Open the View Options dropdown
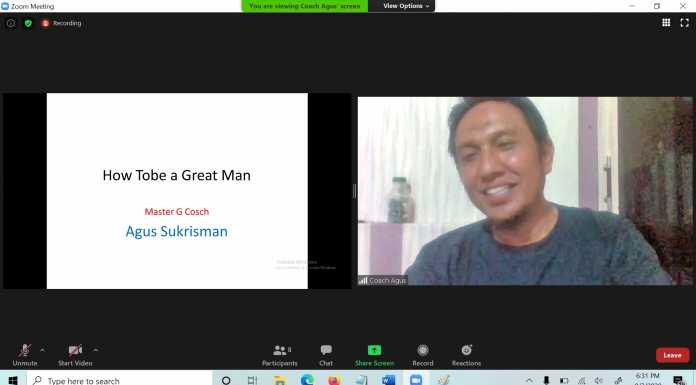 [406, 6]
